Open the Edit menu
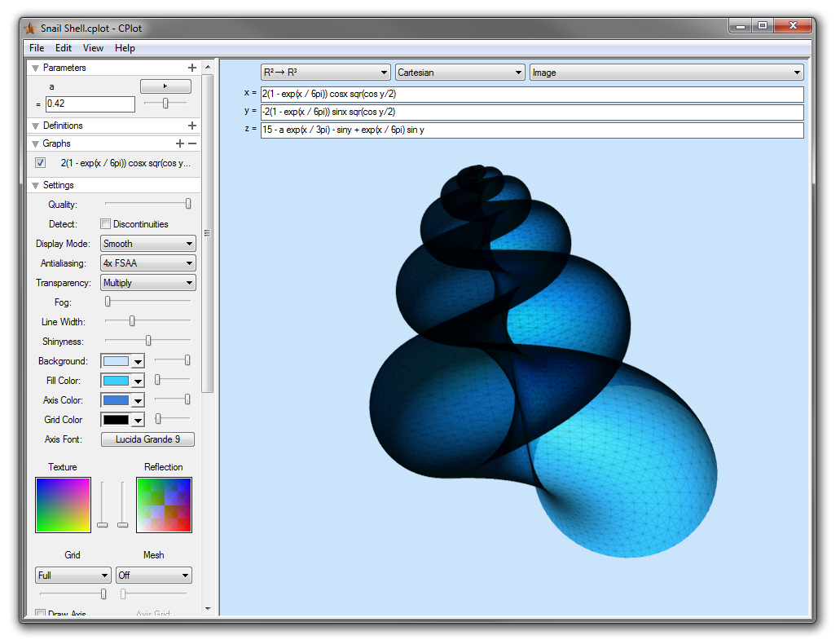840x644 pixels. pyautogui.click(x=64, y=48)
